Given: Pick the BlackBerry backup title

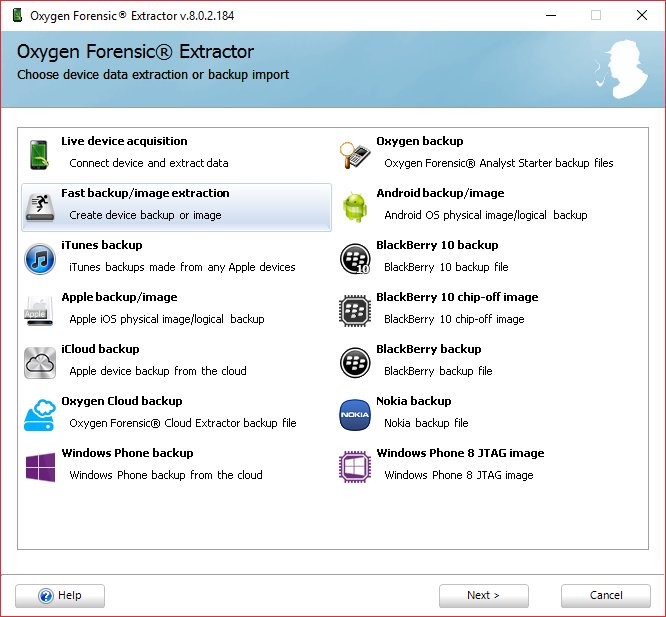Looking at the screenshot, I should [429, 349].
